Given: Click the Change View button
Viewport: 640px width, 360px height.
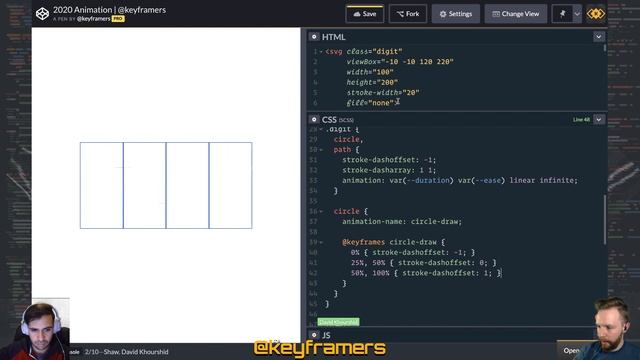Looking at the screenshot, I should pos(516,14).
